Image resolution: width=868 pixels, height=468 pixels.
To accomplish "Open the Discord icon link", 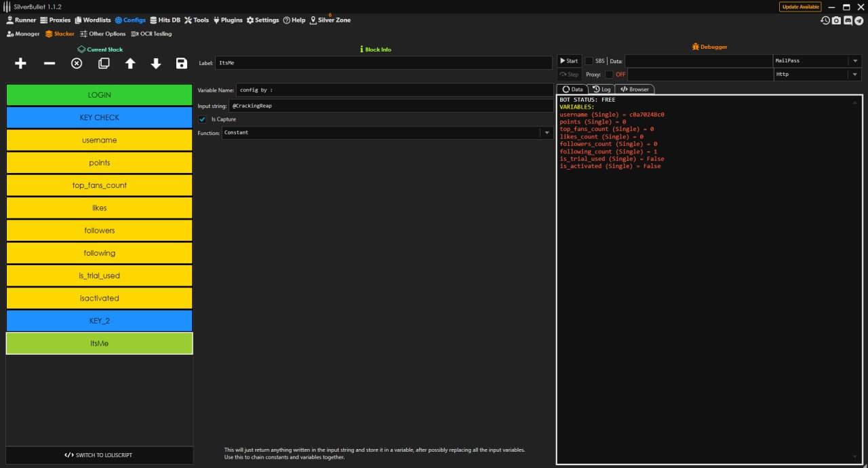I will click(848, 20).
